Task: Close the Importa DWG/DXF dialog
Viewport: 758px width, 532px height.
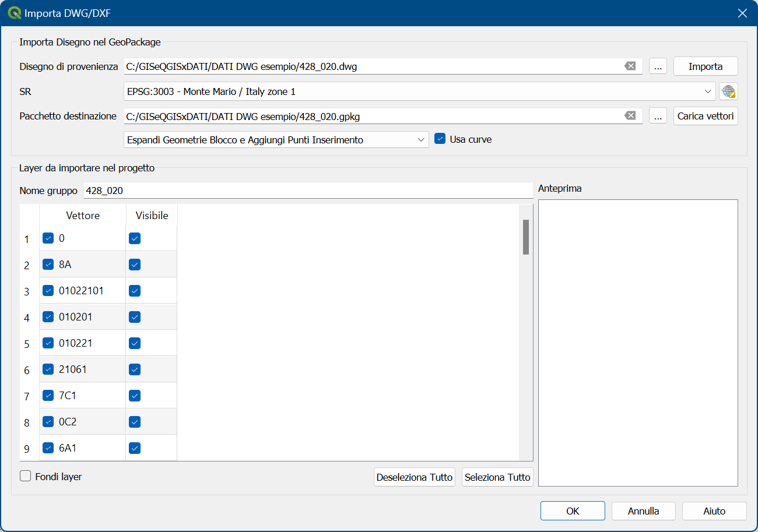Action: pos(742,13)
